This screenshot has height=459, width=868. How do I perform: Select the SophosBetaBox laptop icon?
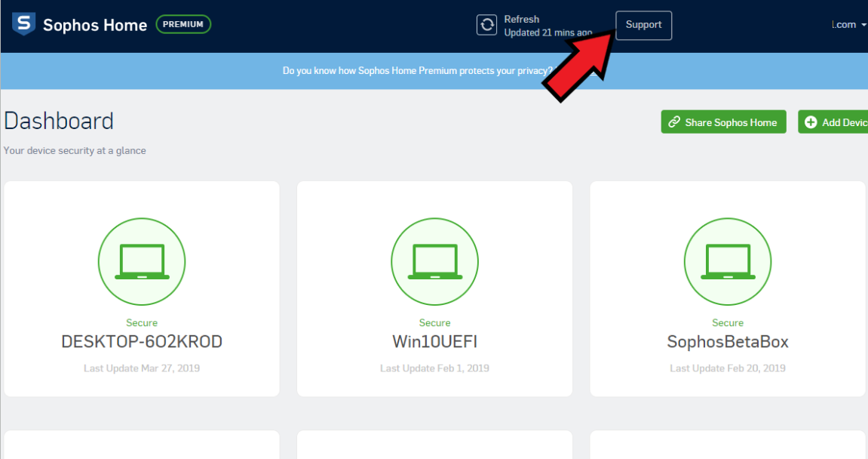pyautogui.click(x=727, y=263)
